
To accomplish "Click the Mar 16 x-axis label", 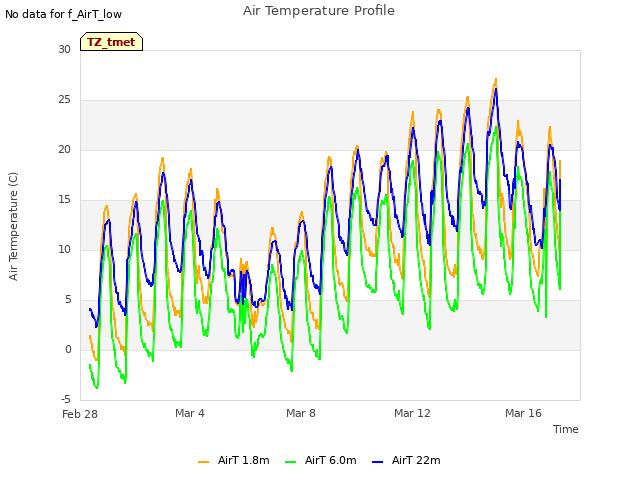I will 523,413.
